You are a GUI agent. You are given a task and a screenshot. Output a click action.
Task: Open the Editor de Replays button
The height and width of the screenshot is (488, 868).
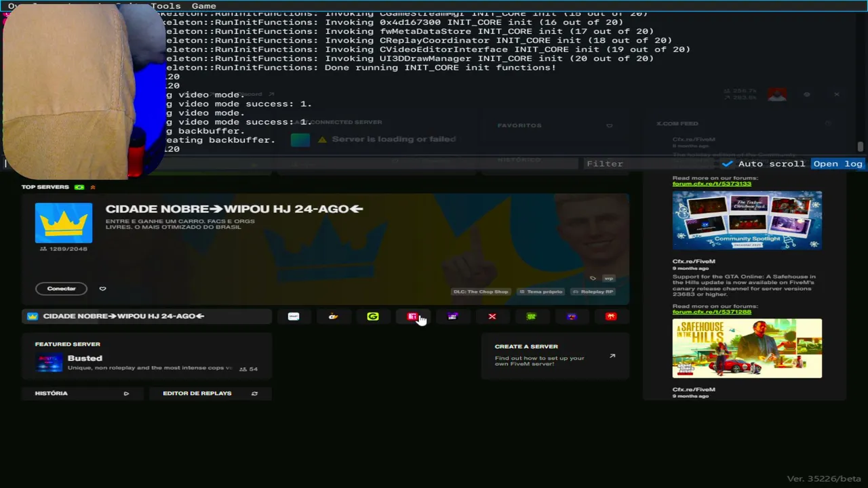click(x=210, y=393)
